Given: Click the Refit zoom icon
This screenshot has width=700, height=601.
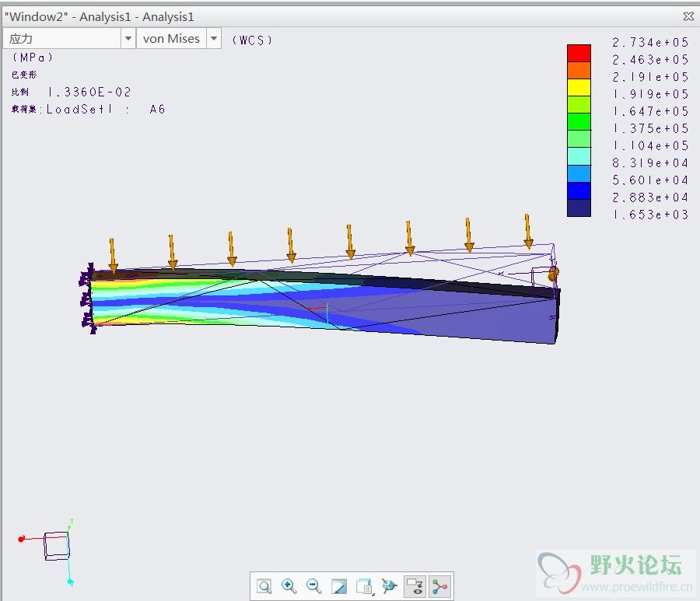Looking at the screenshot, I should pos(264,586).
